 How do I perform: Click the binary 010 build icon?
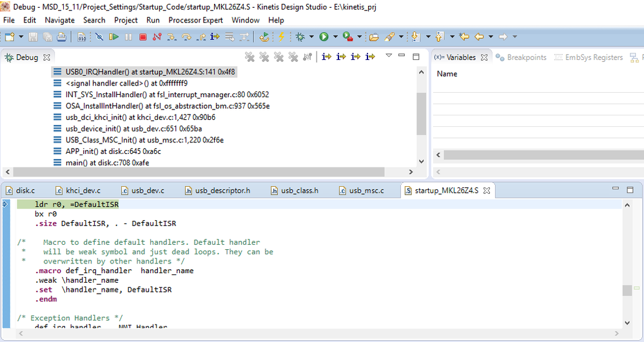(82, 37)
